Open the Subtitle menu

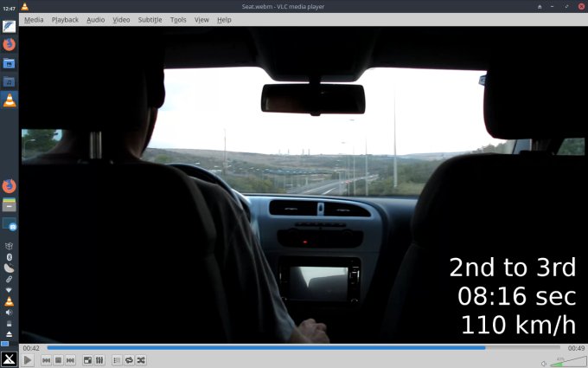point(150,20)
